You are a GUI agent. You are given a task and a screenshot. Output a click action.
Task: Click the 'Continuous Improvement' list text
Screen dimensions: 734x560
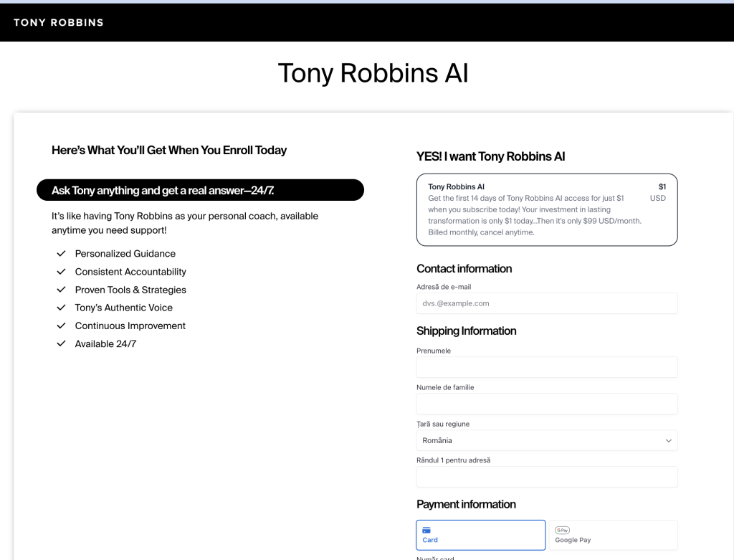click(130, 326)
